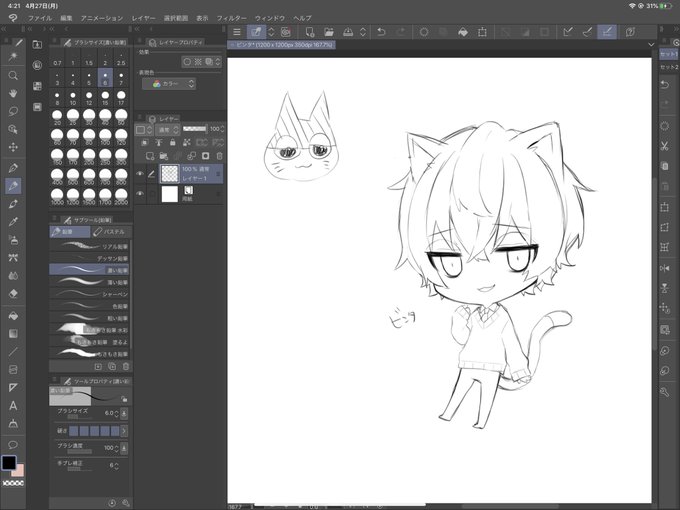The height and width of the screenshot is (510, 680).
Task: Select the Zoom magnifier tool
Action: 13,75
